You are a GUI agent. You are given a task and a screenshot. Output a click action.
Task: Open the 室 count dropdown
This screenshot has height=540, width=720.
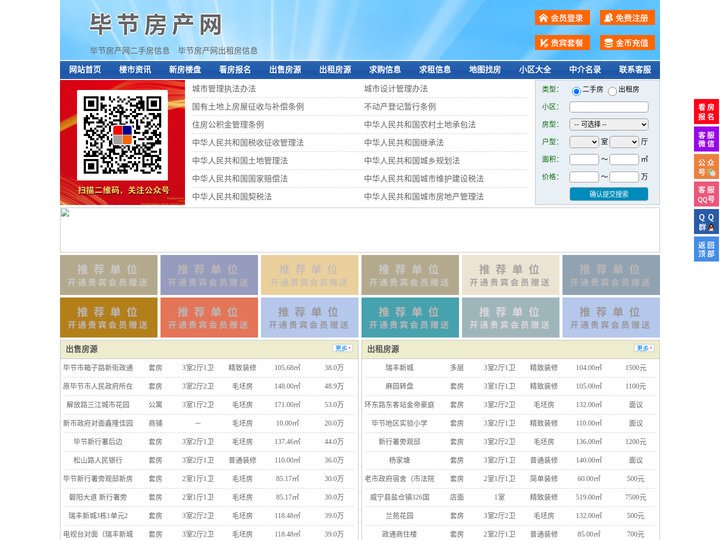click(584, 142)
